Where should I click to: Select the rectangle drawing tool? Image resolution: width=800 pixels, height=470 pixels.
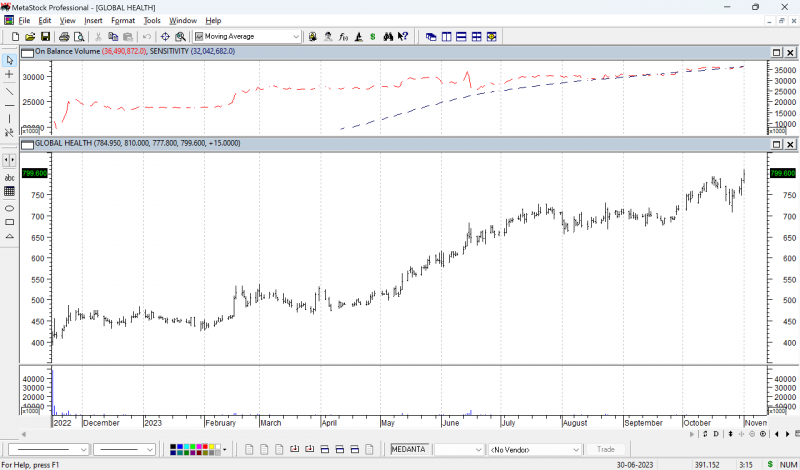click(x=9, y=222)
